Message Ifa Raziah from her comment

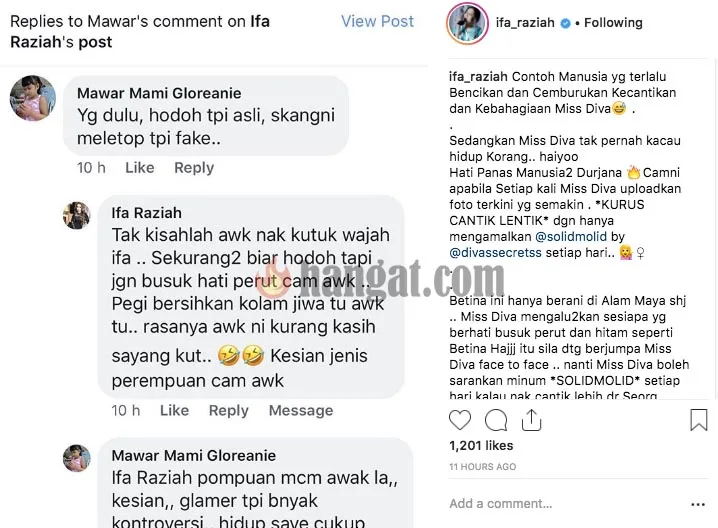coord(301,410)
